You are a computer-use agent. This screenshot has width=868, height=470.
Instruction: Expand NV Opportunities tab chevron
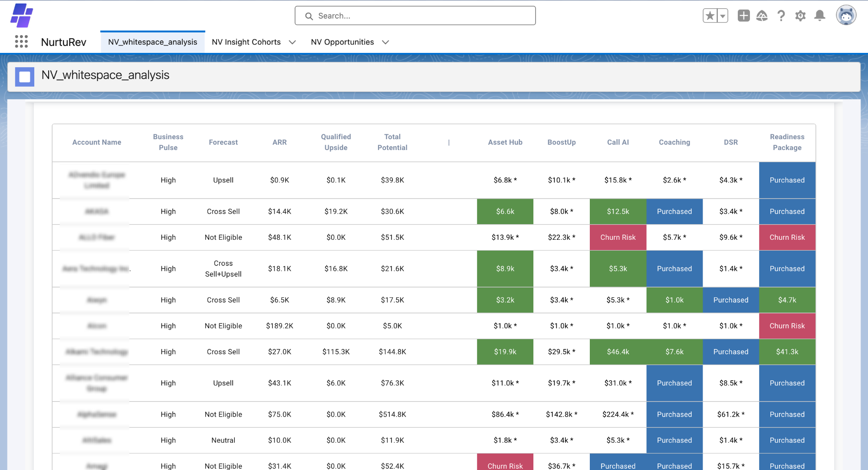[385, 42]
